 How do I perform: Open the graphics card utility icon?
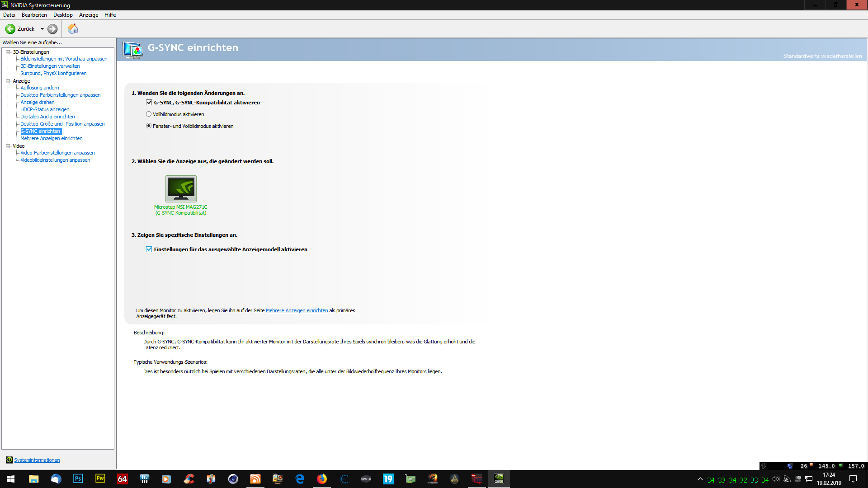click(x=410, y=479)
